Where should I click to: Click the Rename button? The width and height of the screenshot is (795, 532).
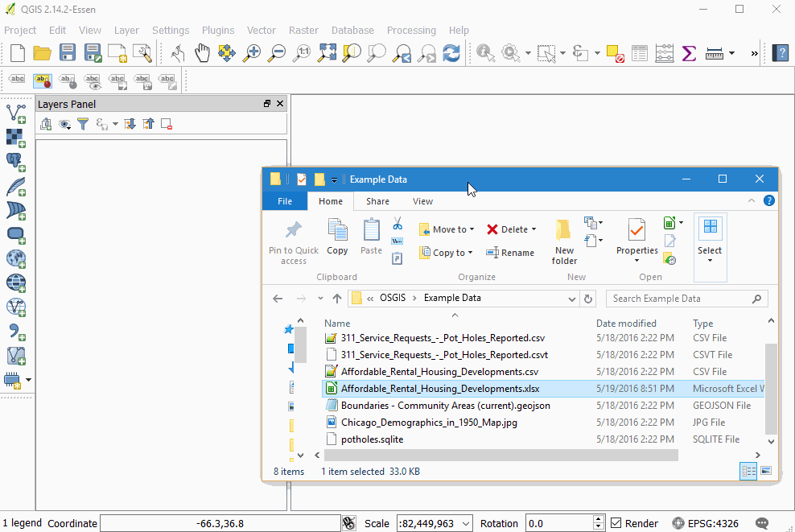(x=510, y=253)
